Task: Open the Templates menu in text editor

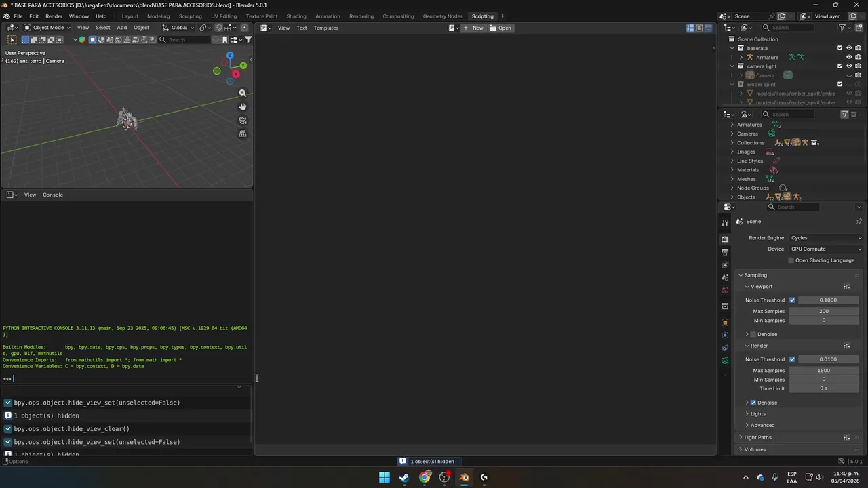Action: 325,28
